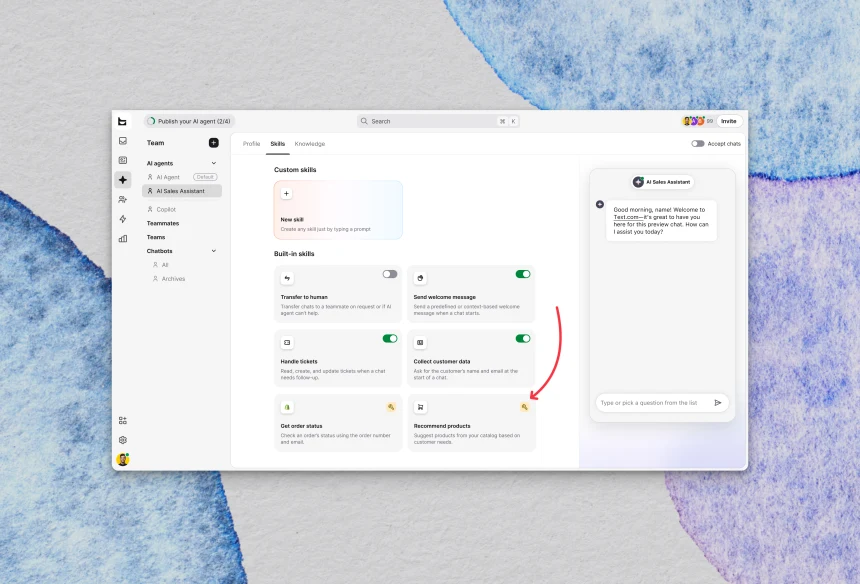Click the publish progress circle icon

point(151,121)
